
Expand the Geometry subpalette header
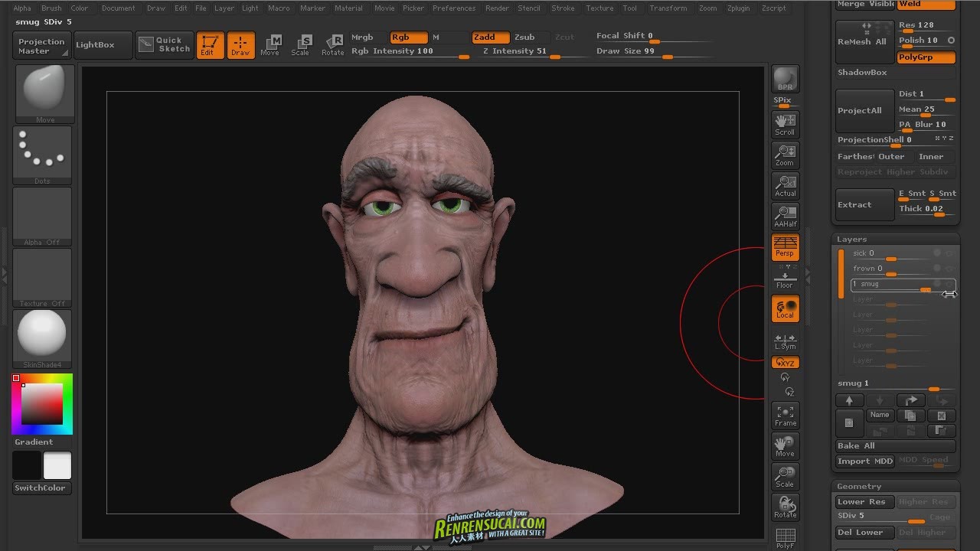tap(859, 486)
